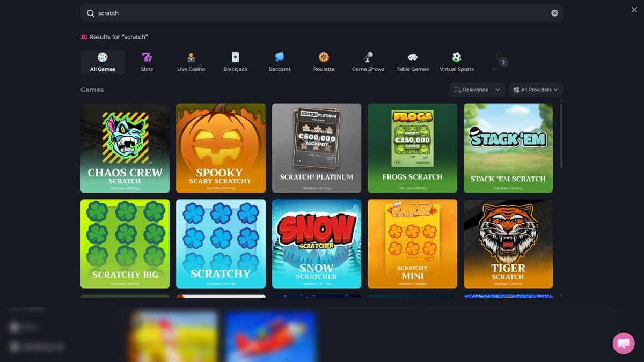The image size is (644, 362).
Task: Open the Virtual Sports category
Action: pos(457,62)
